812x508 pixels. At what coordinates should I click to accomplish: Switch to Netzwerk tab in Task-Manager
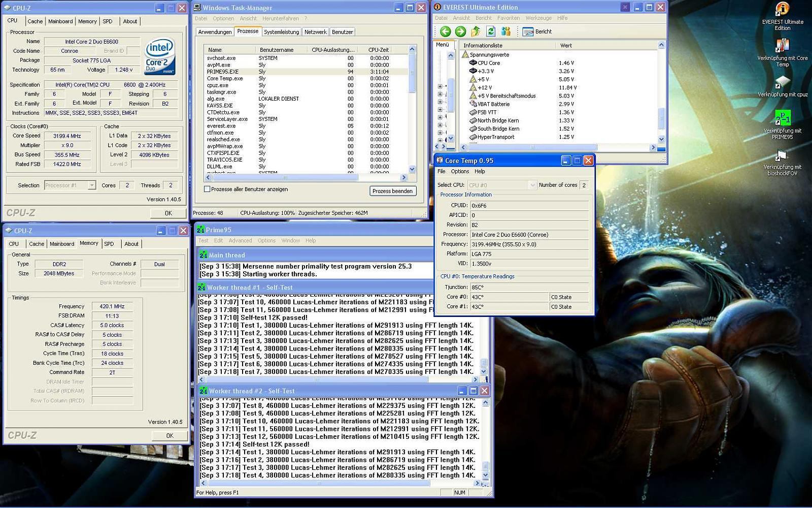(x=316, y=32)
